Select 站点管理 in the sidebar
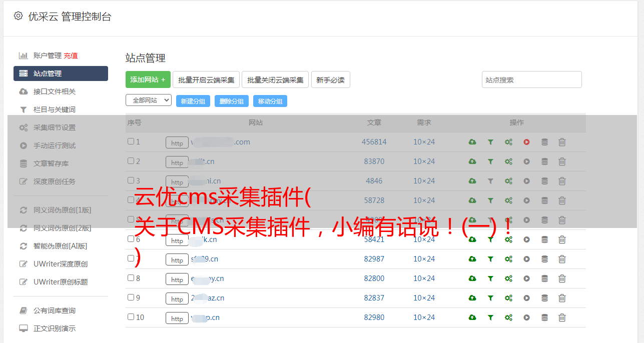644x343 pixels. [61, 73]
